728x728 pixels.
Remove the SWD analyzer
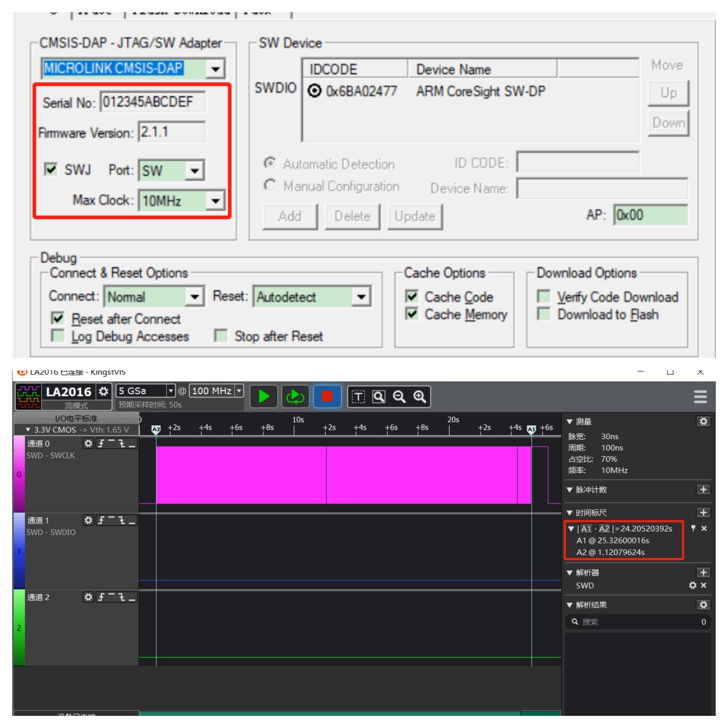point(704,585)
